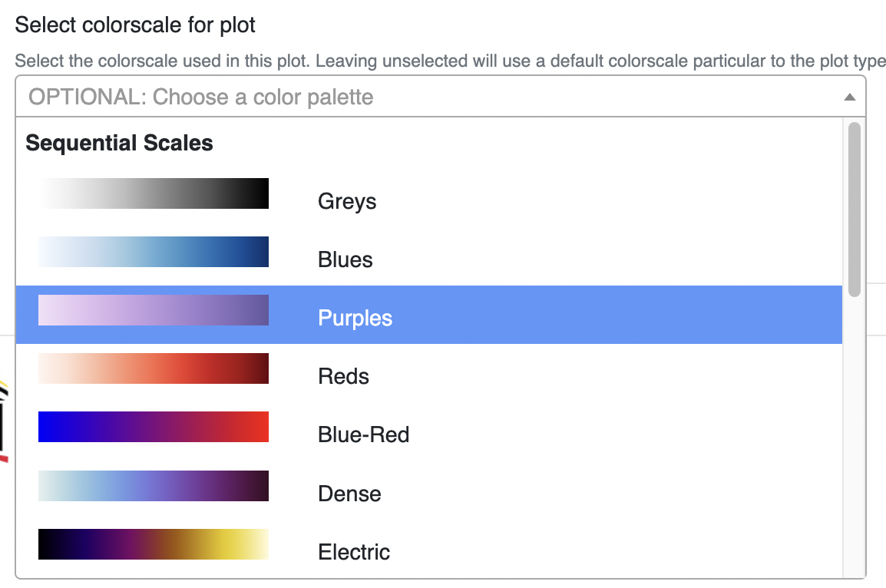Select the highlighted Purples list item
The height and width of the screenshot is (588, 886).
coord(355,318)
